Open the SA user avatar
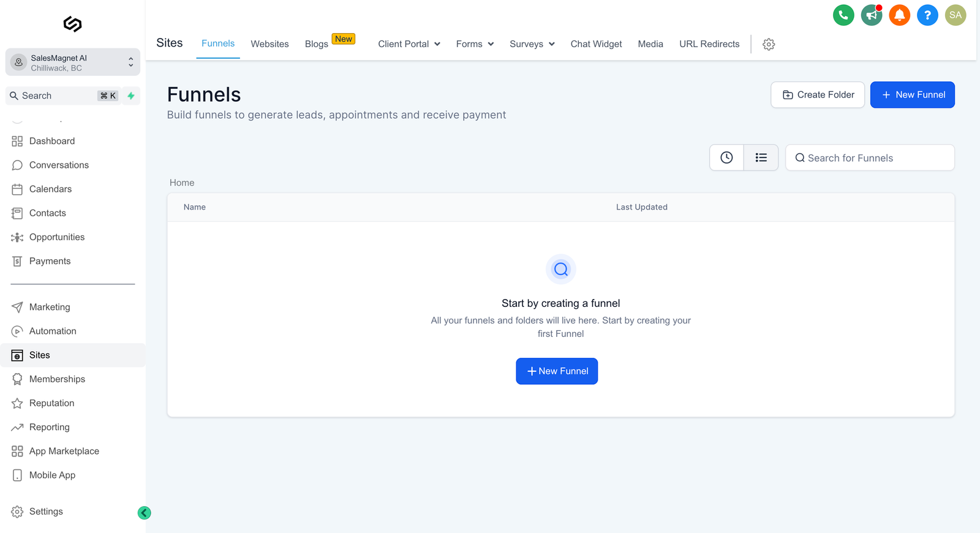 tap(956, 15)
